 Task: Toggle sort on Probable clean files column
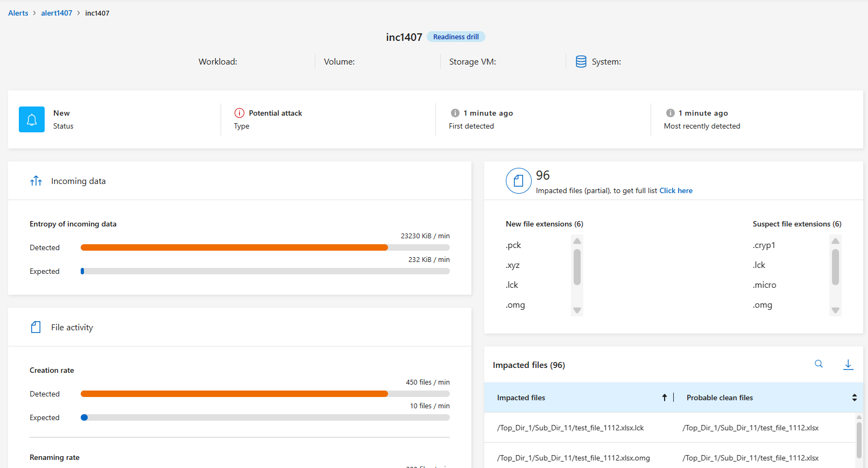pyautogui.click(x=854, y=398)
